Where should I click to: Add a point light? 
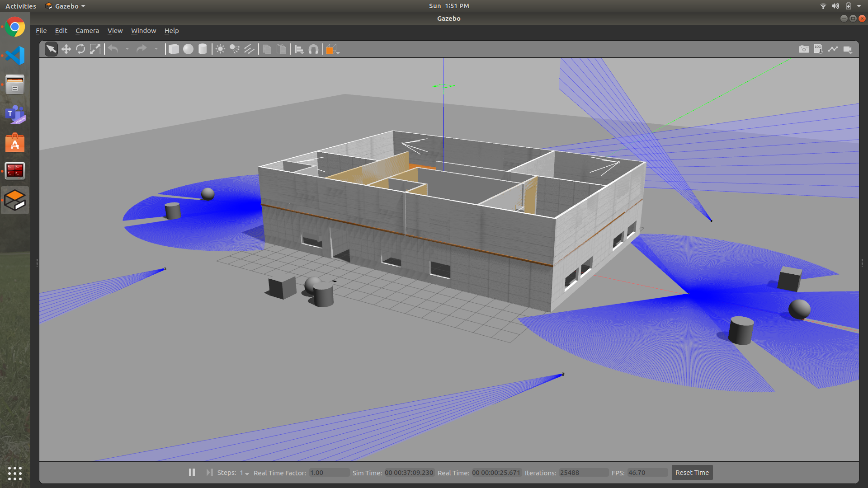pos(220,49)
